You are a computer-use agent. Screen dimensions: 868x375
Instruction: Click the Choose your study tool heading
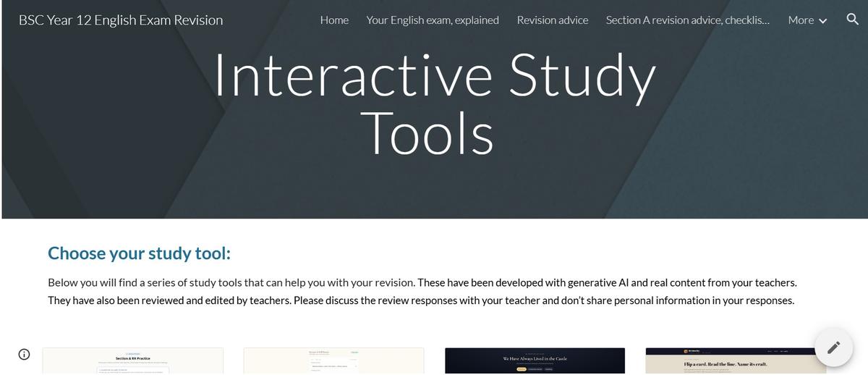tap(139, 253)
